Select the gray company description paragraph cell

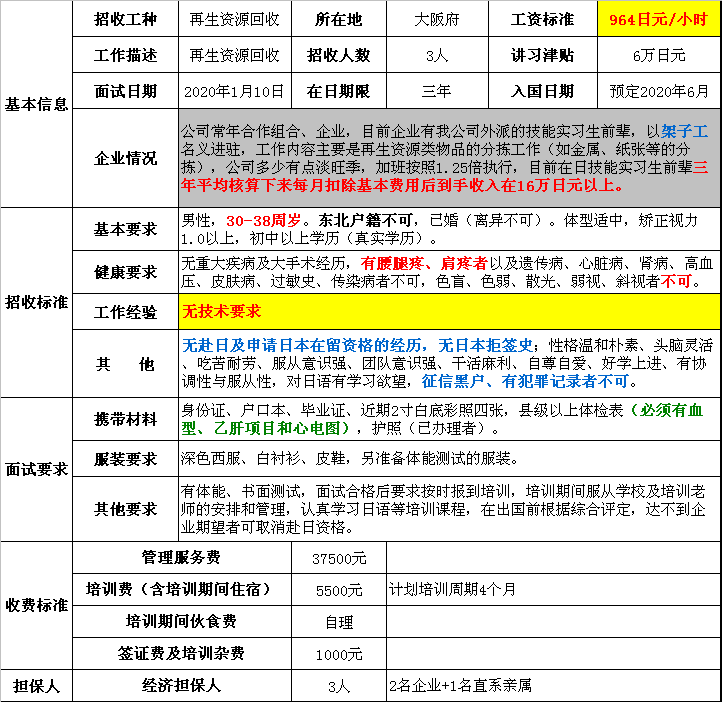449,158
